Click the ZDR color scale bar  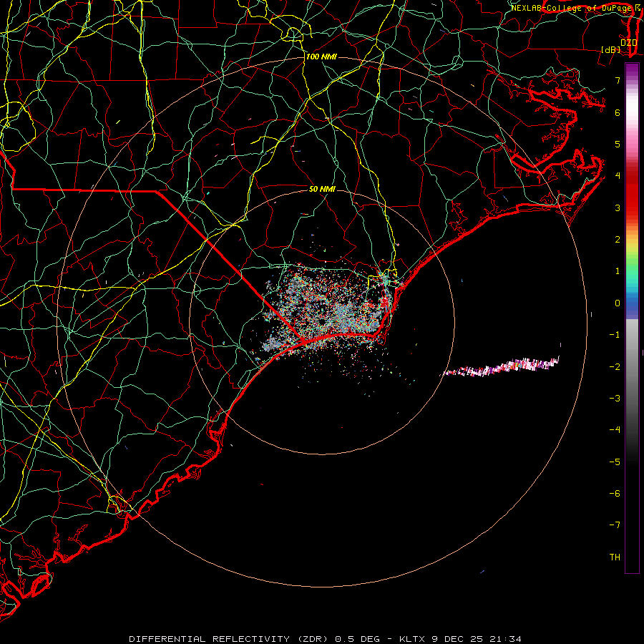point(632,318)
